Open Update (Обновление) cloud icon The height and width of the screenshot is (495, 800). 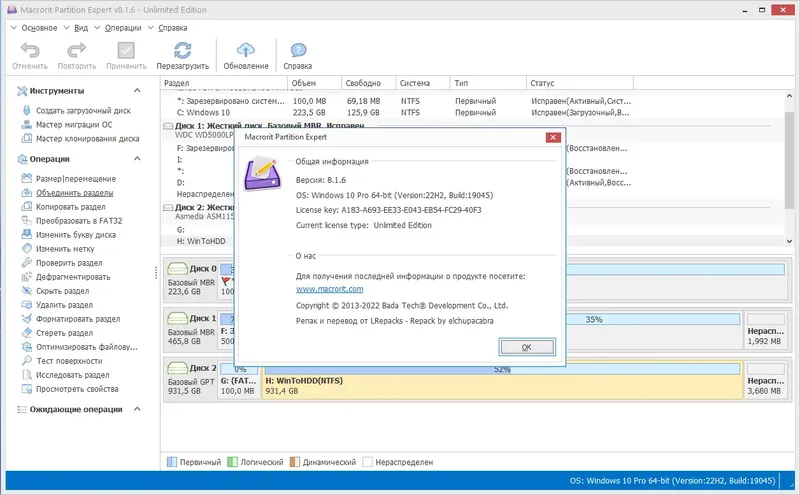coord(246,50)
